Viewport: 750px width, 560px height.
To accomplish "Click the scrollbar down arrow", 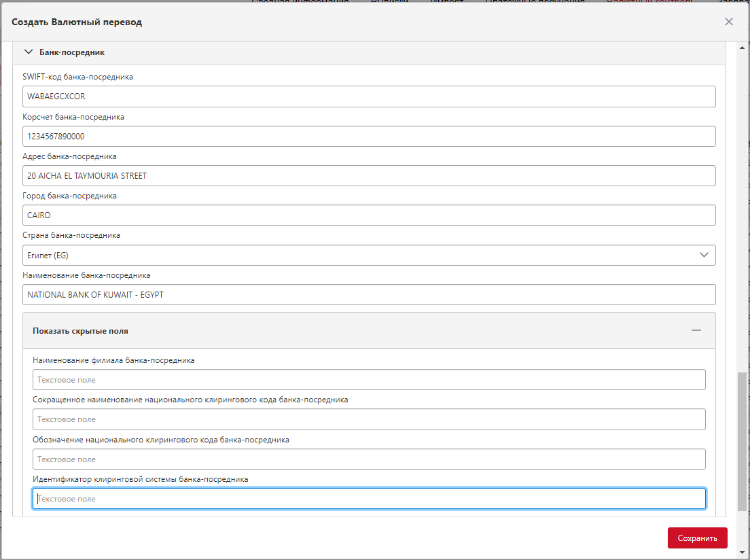I will pyautogui.click(x=742, y=552).
